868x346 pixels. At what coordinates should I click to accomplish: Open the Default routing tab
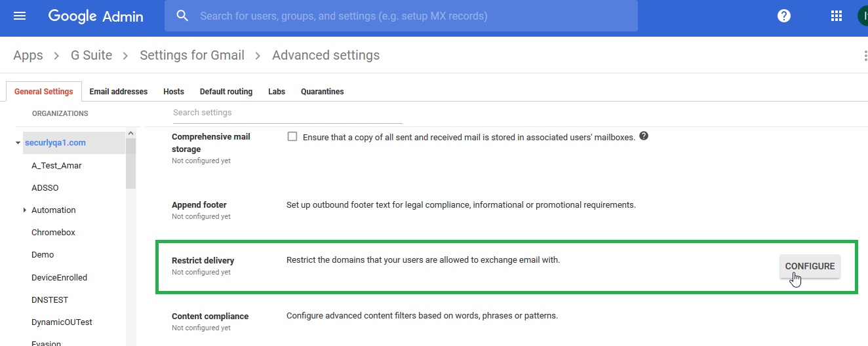tap(226, 92)
